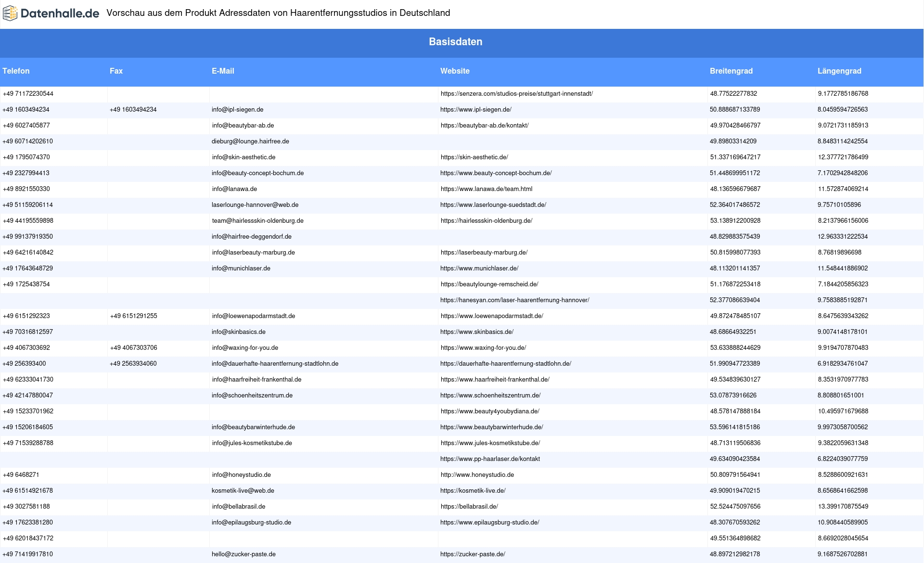Open hairlessskin-oldenburg.de website link
Screen dimensions: 924x563
(486, 221)
